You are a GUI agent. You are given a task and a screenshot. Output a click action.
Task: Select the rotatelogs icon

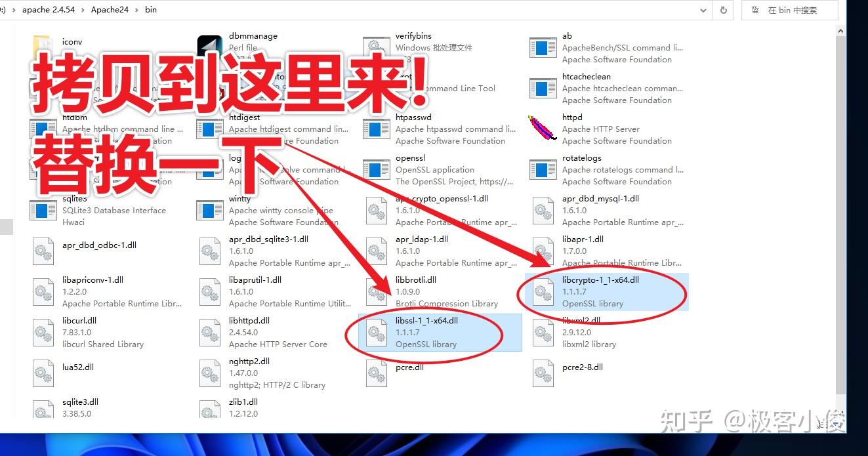[x=543, y=169]
